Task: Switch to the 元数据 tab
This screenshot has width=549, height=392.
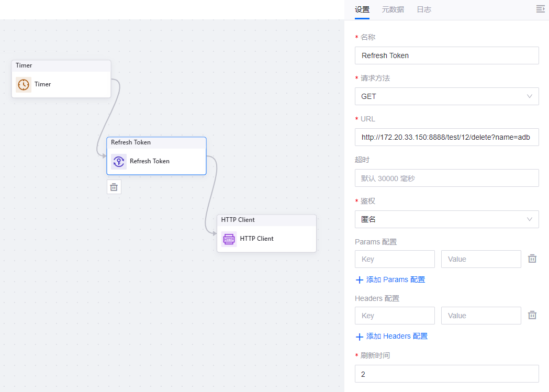Action: point(393,9)
